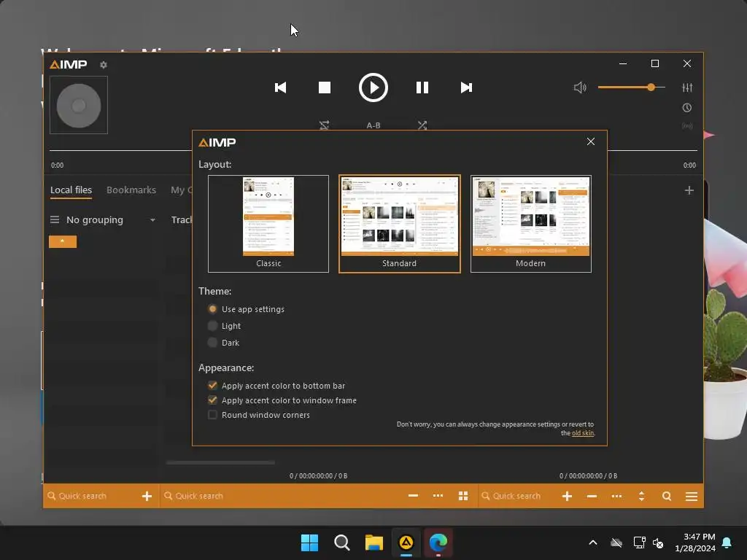The image size is (747, 560).
Task: Pause the current track
Action: tap(422, 87)
